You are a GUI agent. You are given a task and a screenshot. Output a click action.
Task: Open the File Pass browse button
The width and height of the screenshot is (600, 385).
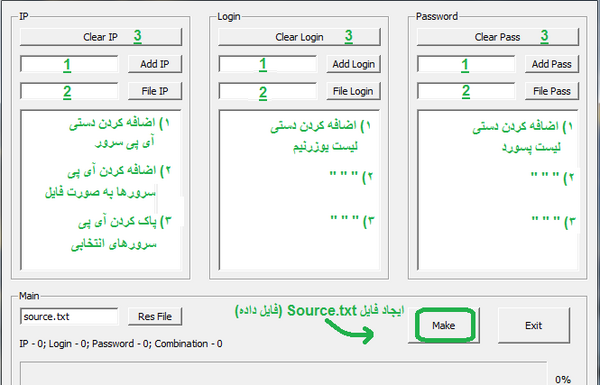point(551,91)
